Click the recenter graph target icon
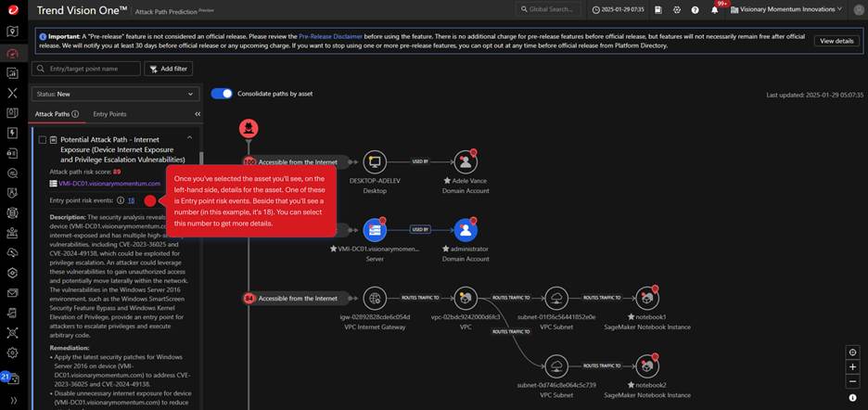Viewport: 868px width, 410px height. click(x=852, y=352)
